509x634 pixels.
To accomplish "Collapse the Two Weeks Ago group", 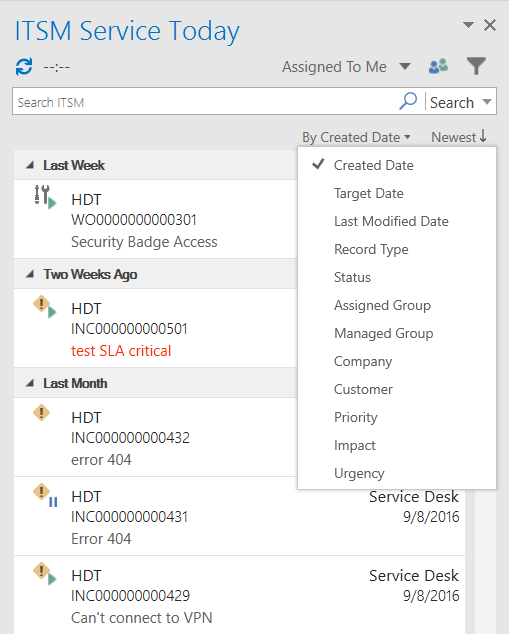I will 30,274.
